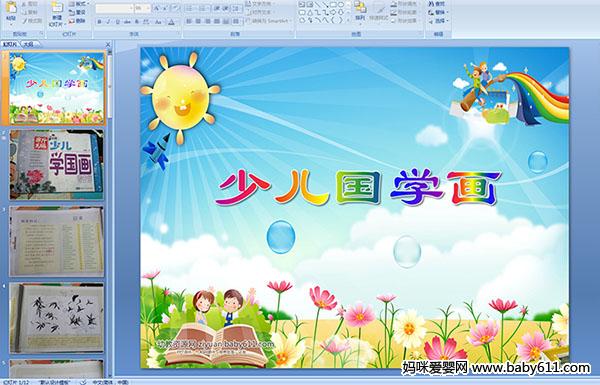Select the Oval shape in the shapes gallery

pyautogui.click(x=341, y=4)
